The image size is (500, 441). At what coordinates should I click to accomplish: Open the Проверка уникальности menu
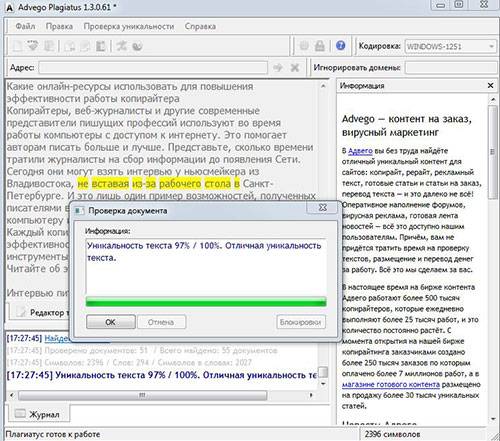point(129,26)
